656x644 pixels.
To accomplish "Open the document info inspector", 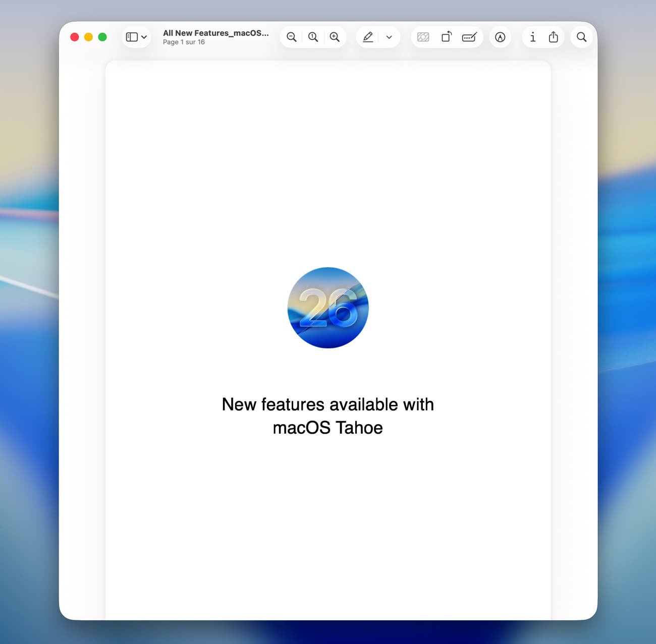I will pos(532,37).
